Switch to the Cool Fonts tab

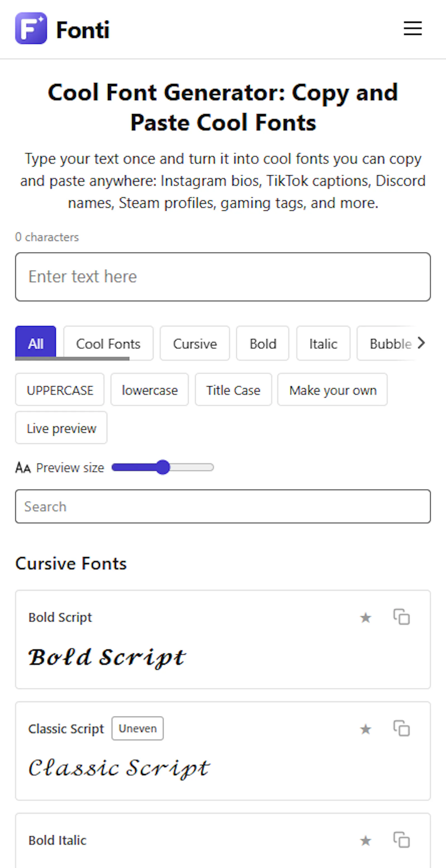point(108,343)
